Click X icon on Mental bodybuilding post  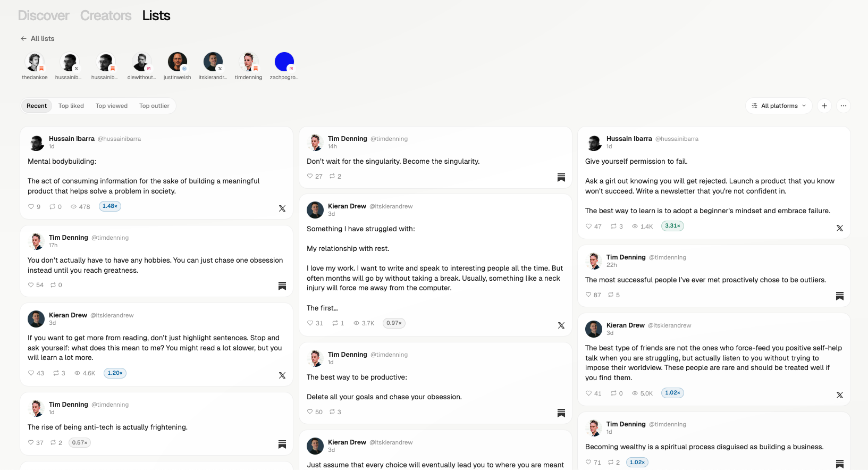(282, 208)
